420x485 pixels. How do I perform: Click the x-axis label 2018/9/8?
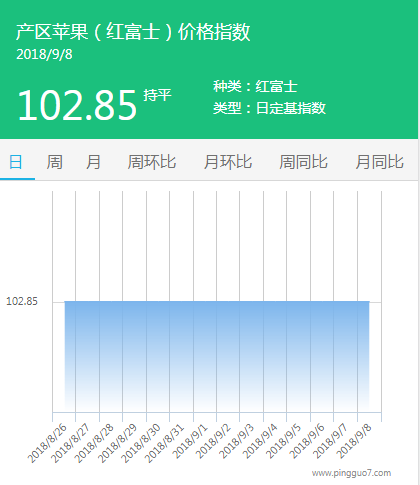(355, 441)
